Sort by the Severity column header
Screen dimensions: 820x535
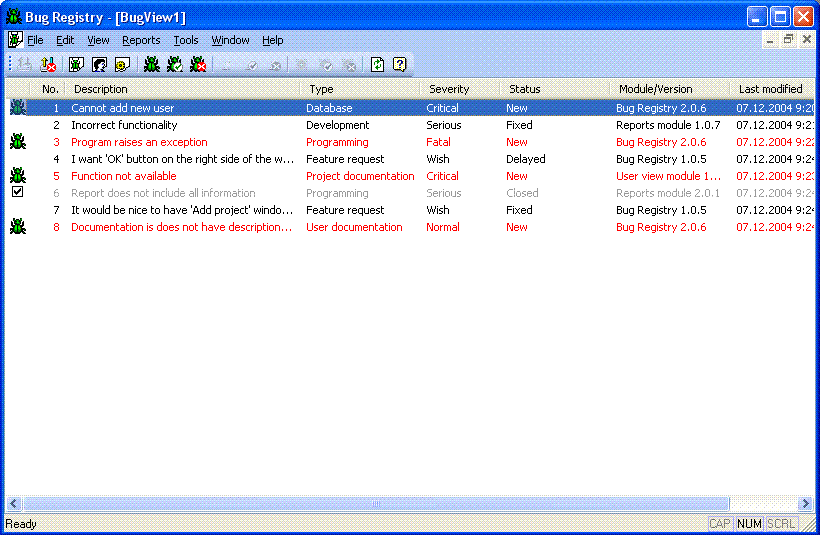[x=460, y=89]
